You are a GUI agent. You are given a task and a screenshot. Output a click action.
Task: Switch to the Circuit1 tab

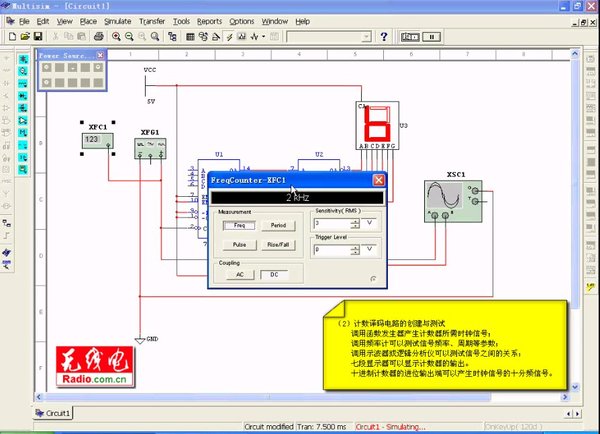point(53,413)
